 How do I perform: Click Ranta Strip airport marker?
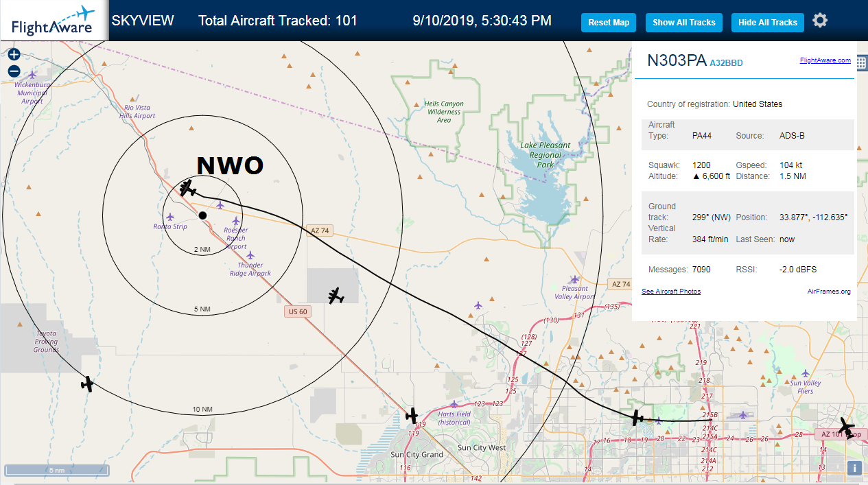170,217
